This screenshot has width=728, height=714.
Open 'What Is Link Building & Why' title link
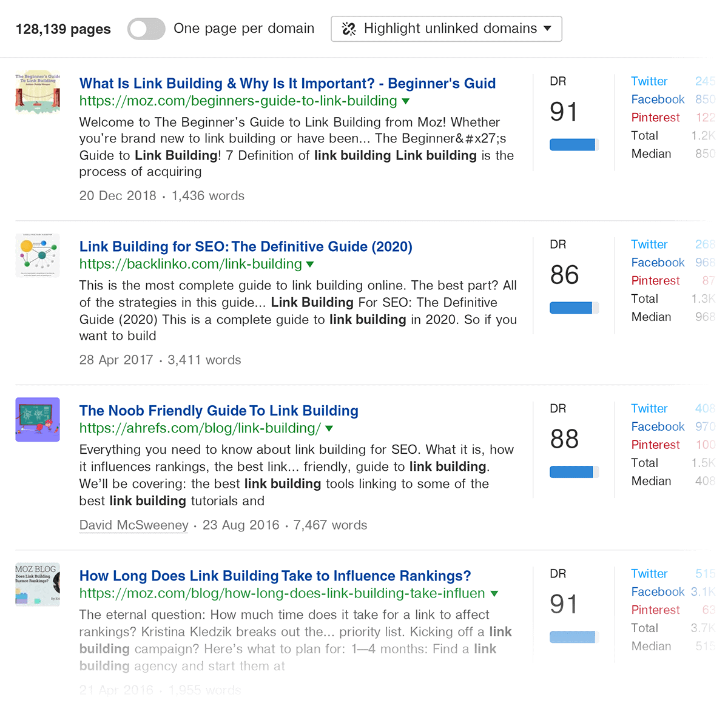(x=288, y=83)
